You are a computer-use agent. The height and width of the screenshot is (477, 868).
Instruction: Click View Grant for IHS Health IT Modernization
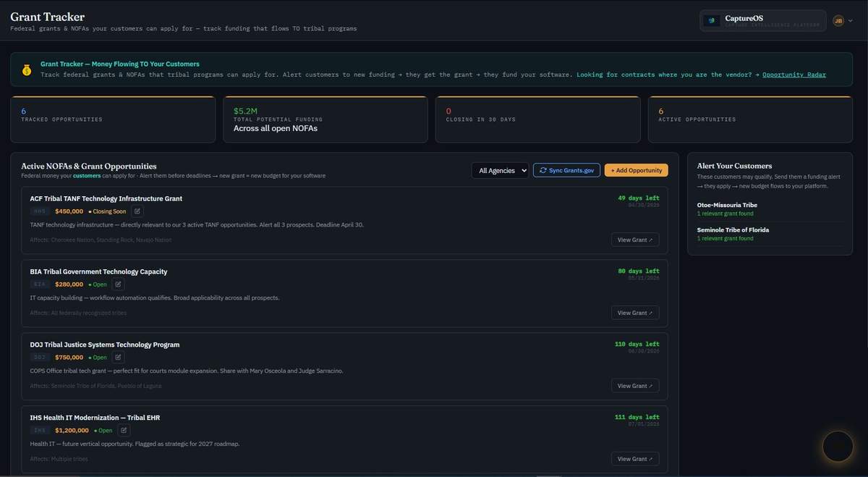coord(634,458)
